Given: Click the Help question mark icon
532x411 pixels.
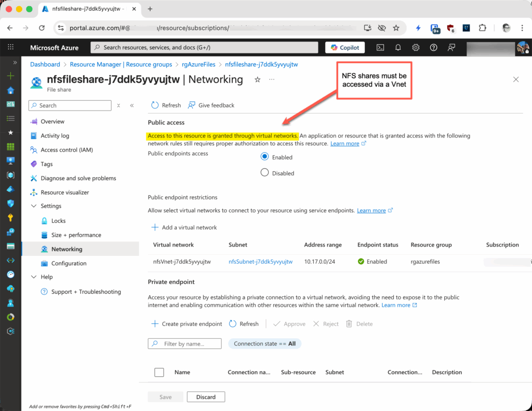Looking at the screenshot, I should 433,47.
